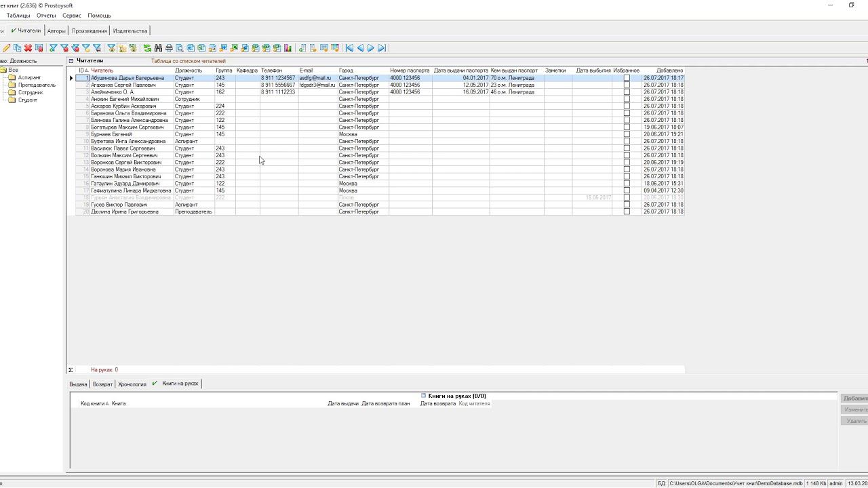Click the square icon beside Читатели title
868x488 pixels.
click(x=71, y=61)
